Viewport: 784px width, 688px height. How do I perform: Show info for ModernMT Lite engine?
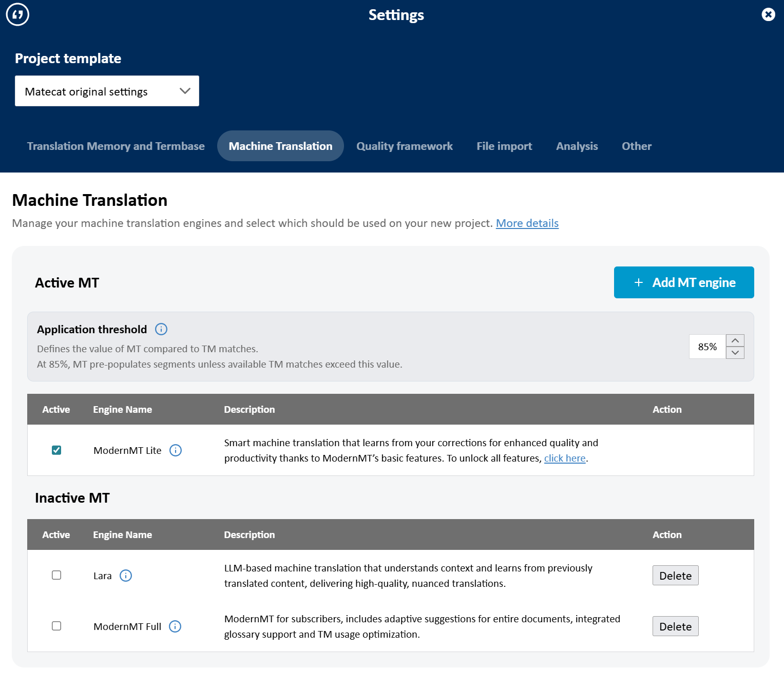pos(176,450)
